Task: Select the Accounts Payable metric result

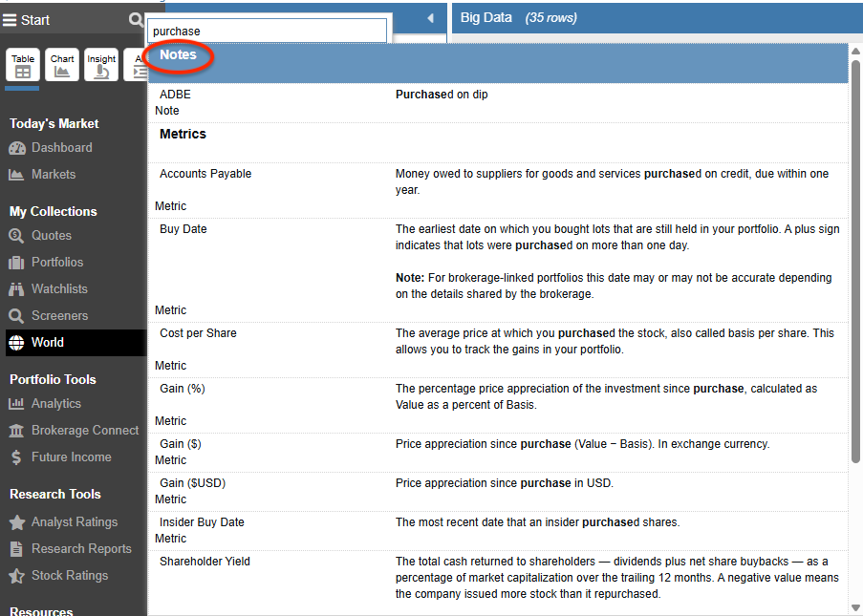Action: point(498,190)
